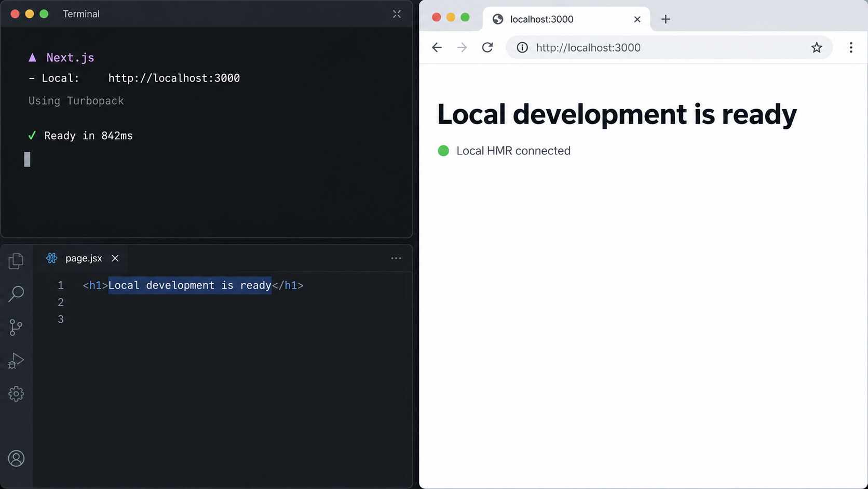The image size is (868, 489).
Task: Select the localhost:3000 browser tab
Action: pos(566,19)
